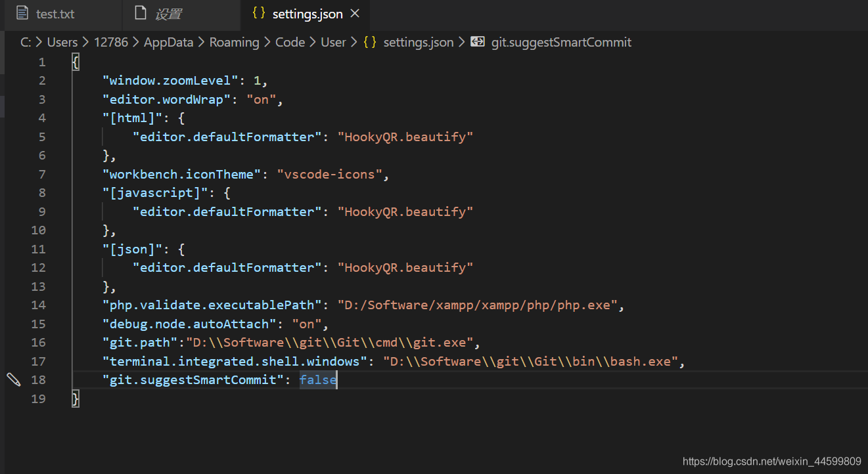Click the closing brace on line 19
Screen dimensions: 868x474
pos(76,399)
